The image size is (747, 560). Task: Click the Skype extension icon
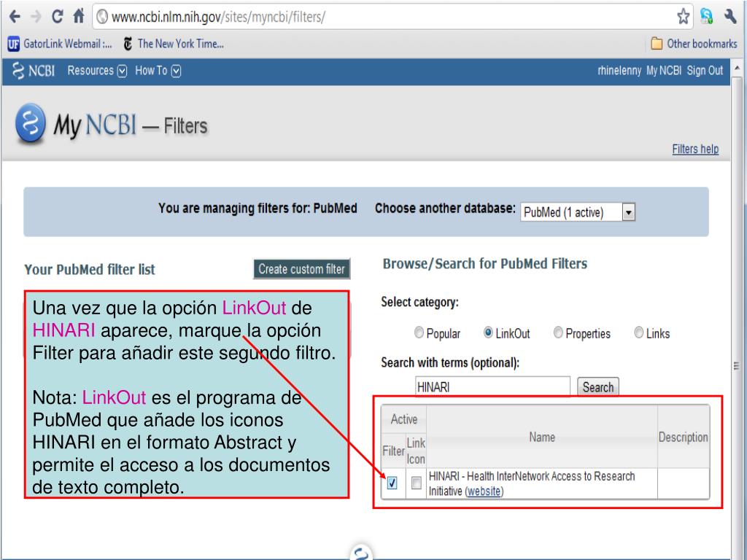706,17
